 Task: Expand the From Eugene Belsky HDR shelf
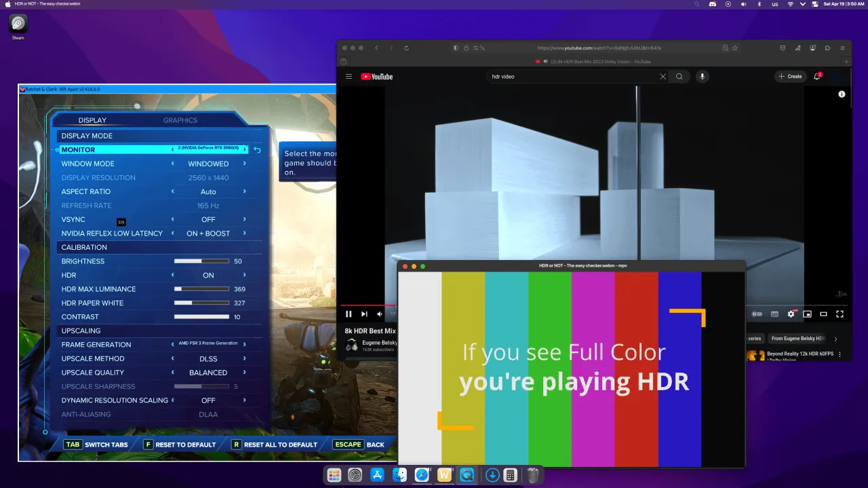click(799, 338)
